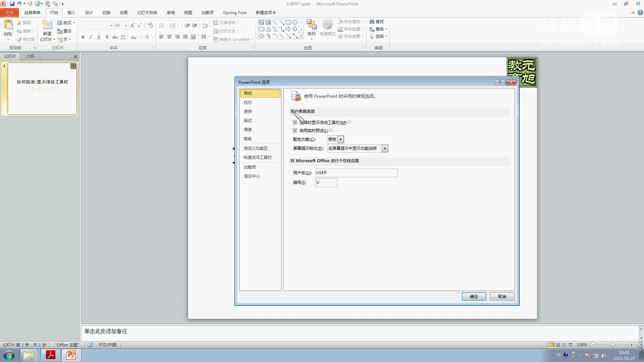Click the Paste icon in clipboard group

pos(8,25)
